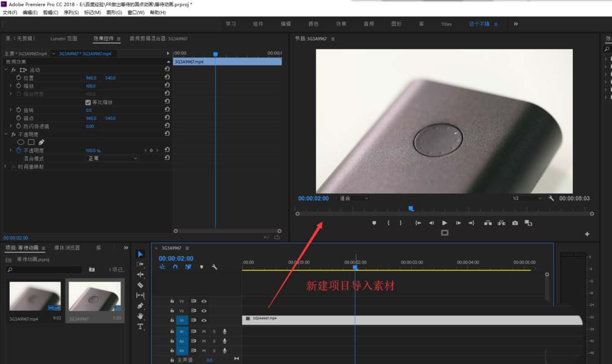Image resolution: width=612 pixels, height=364 pixels.
Task: Switch to the 颜色 workspace
Action: click(x=313, y=24)
